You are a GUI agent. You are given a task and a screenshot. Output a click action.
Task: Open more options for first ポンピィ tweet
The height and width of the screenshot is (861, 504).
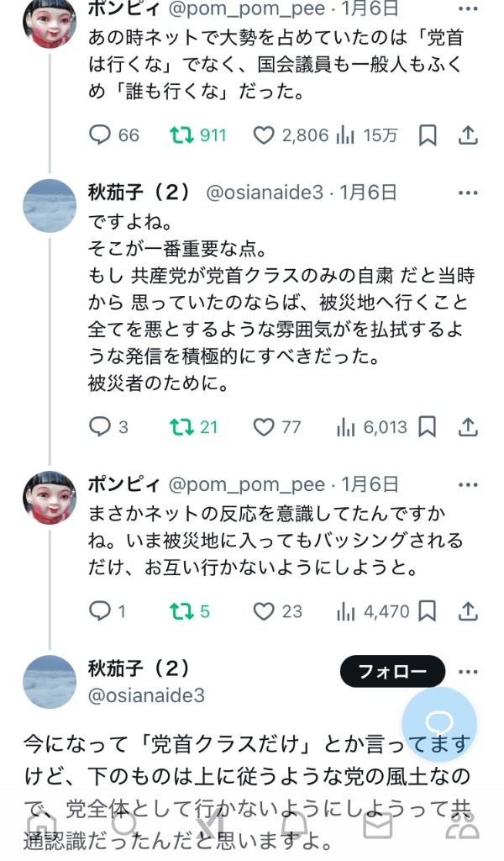pyautogui.click(x=468, y=10)
